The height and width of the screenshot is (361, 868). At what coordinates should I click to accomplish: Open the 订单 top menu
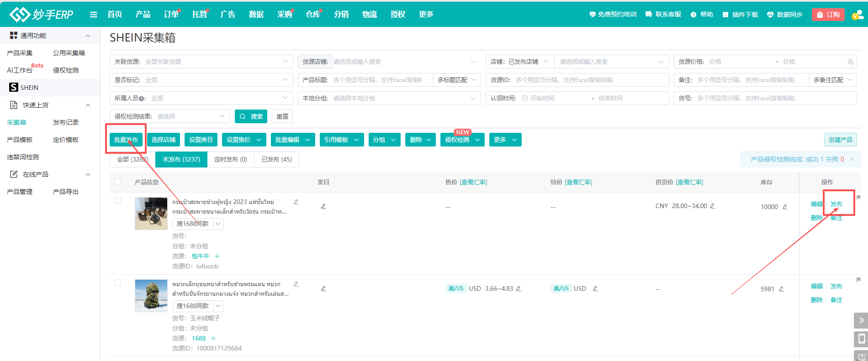(171, 15)
